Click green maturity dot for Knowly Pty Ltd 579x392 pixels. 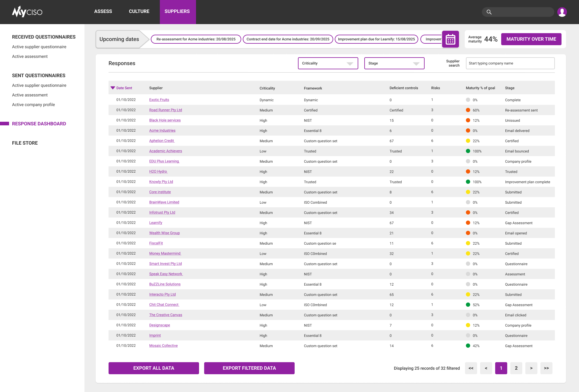click(468, 182)
